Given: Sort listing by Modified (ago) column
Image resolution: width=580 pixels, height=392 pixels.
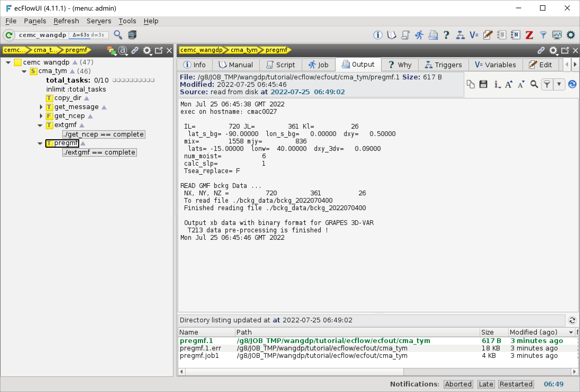Looking at the screenshot, I should (542, 332).
